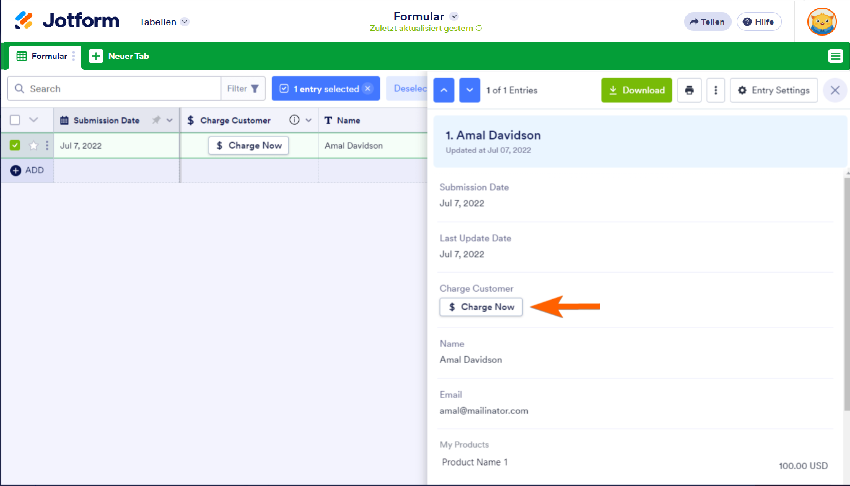Click the green Download button
Screen dimensions: 850x486
(x=636, y=90)
